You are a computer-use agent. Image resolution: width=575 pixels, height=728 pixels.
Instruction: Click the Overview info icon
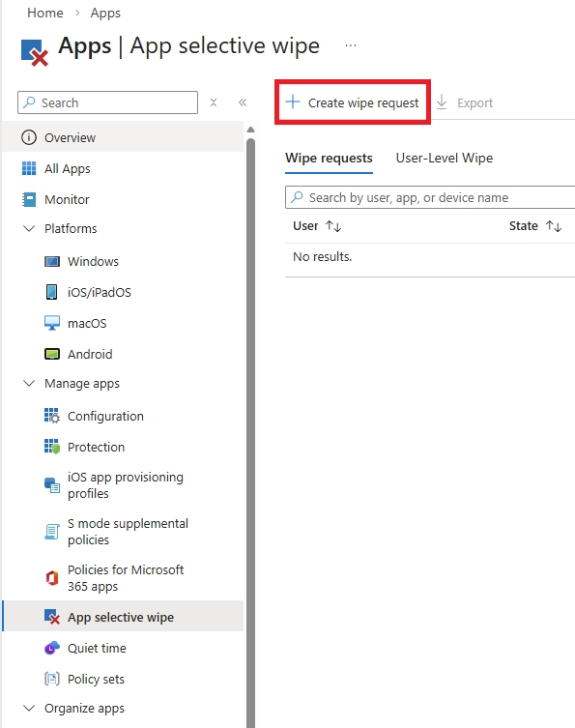pyautogui.click(x=29, y=137)
